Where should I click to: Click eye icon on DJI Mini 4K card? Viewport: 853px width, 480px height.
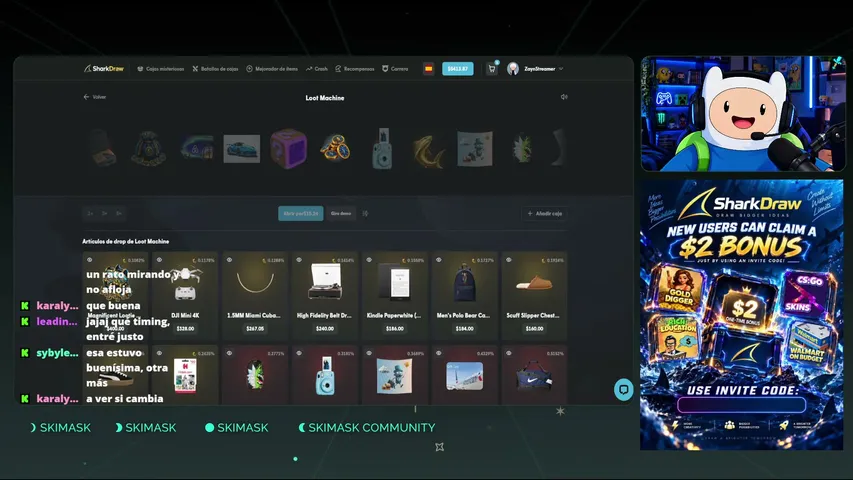pos(159,260)
